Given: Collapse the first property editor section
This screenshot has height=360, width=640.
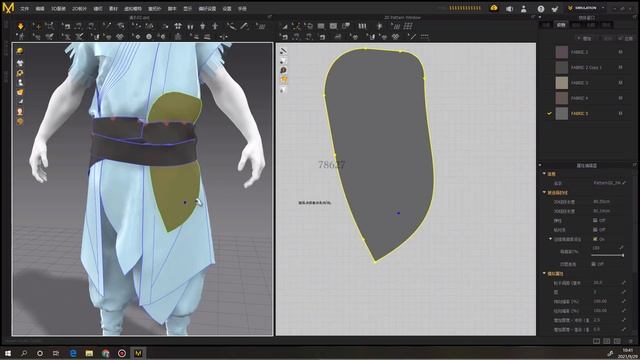Looking at the screenshot, I should [544, 173].
